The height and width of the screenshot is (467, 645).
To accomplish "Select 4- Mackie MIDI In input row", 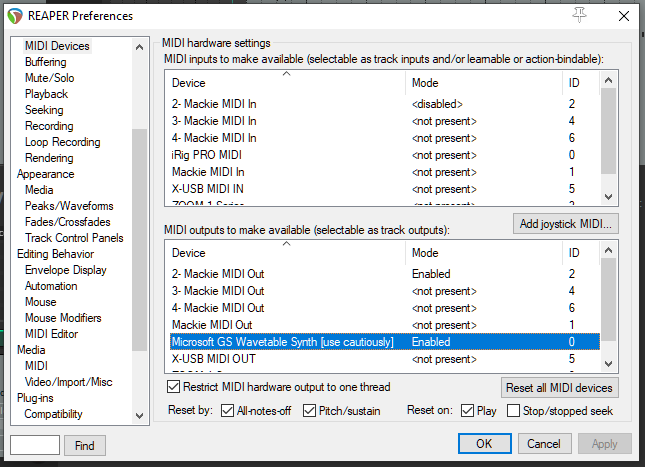I will [385, 138].
